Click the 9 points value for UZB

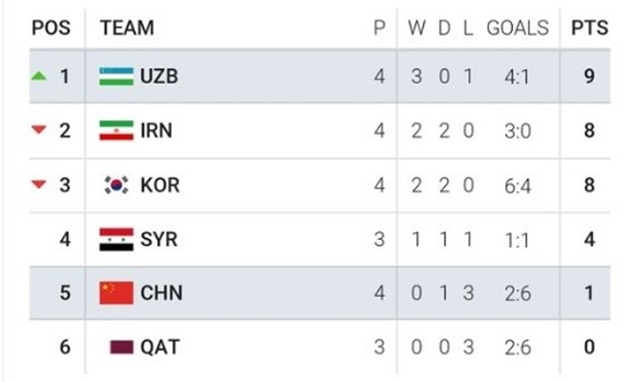[589, 76]
